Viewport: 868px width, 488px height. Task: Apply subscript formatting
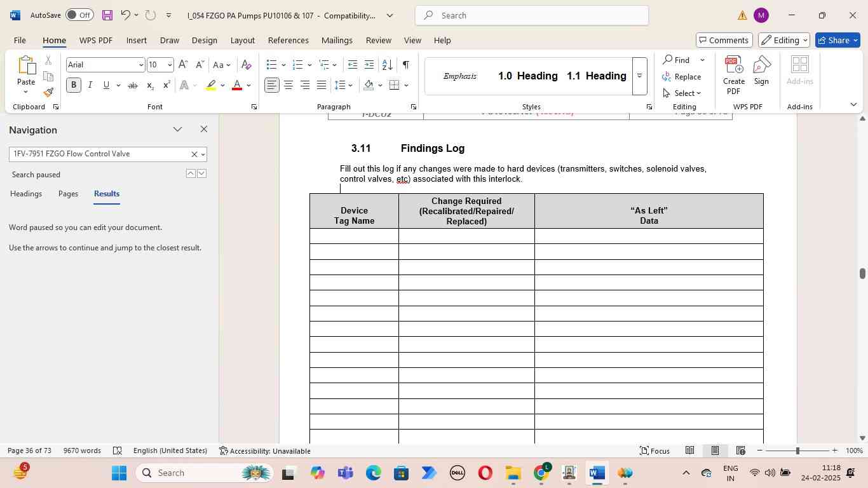click(x=150, y=85)
